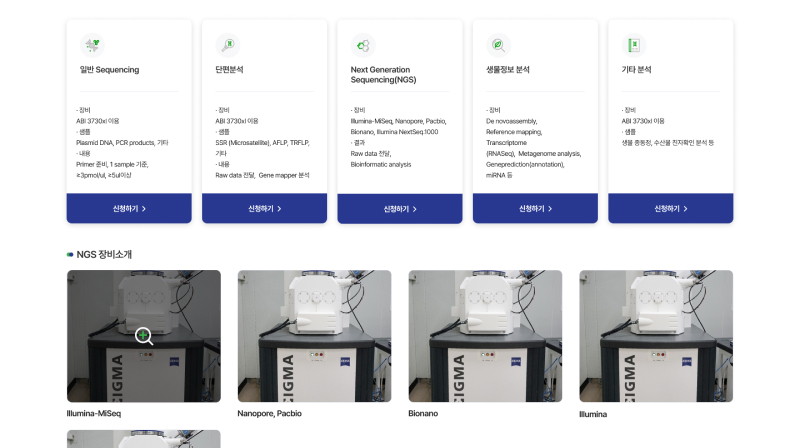The width and height of the screenshot is (800, 448).
Task: Click the Nanopore, Pacbio caption text
Action: (269, 413)
